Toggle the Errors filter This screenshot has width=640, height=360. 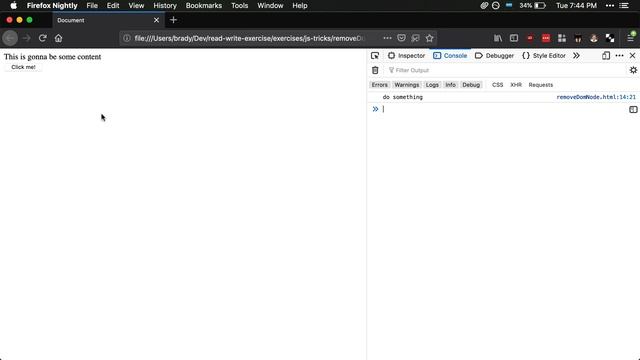pos(380,85)
